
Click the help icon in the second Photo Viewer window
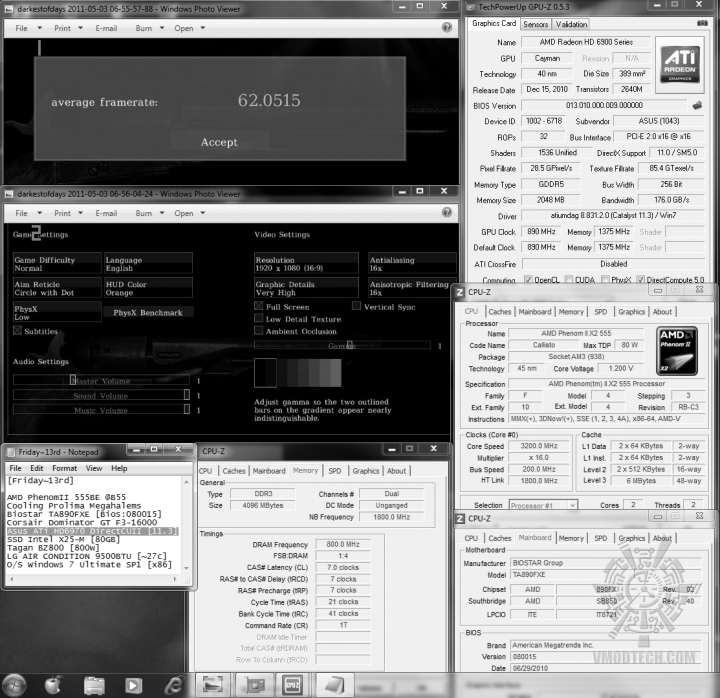446,212
